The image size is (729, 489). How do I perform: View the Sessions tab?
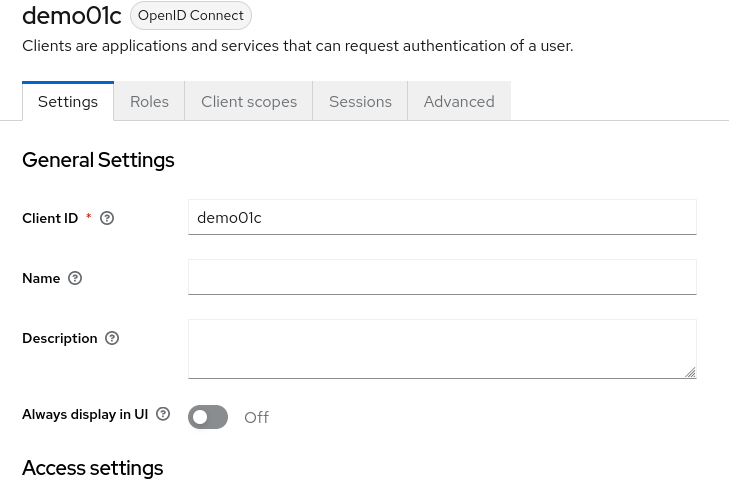point(360,102)
